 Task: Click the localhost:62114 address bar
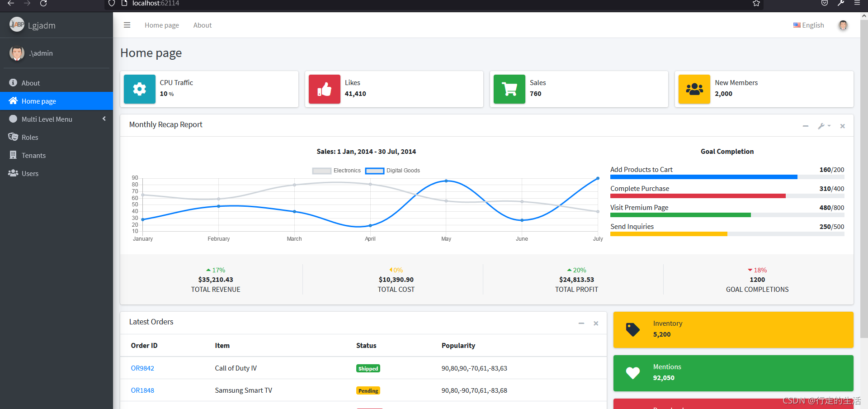[x=434, y=4]
